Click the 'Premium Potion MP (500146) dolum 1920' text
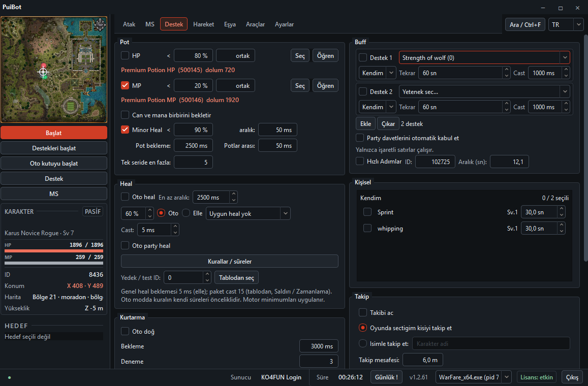Viewport: 588px width, 386px height. click(x=180, y=100)
